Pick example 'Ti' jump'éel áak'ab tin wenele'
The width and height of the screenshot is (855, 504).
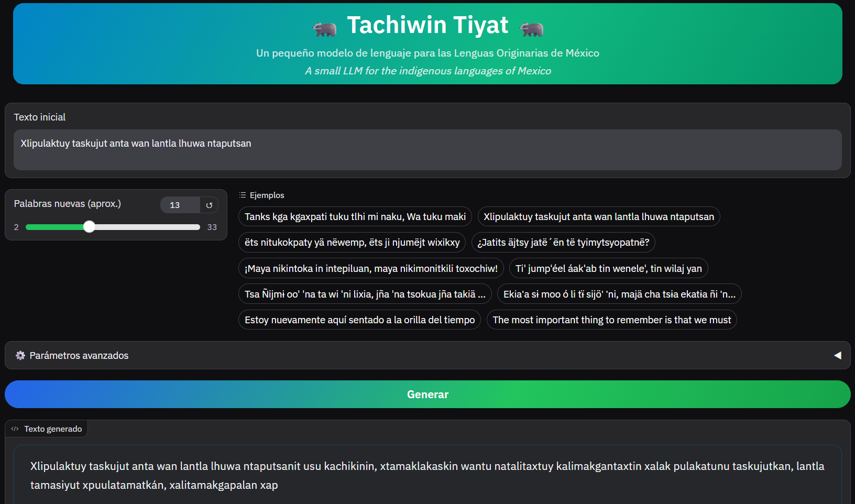(609, 268)
